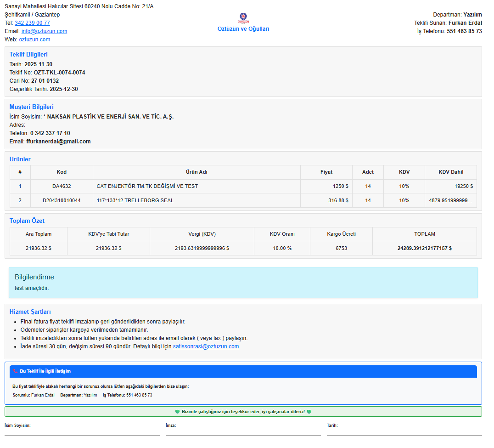This screenshot has height=448, width=494.
Task: Click the Şehitkamil / Gaziantep address line
Action: [x=33, y=15]
